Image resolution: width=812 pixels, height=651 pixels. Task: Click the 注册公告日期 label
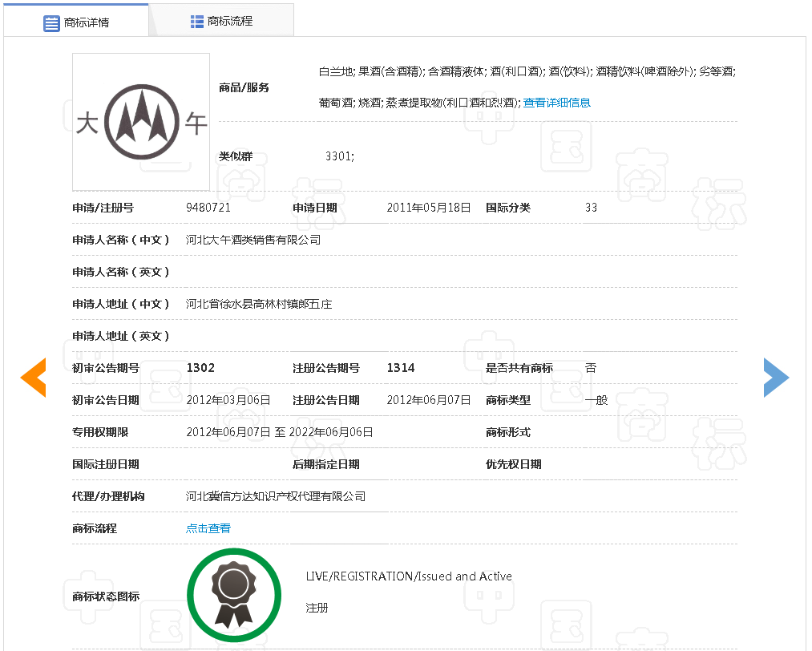(x=326, y=400)
